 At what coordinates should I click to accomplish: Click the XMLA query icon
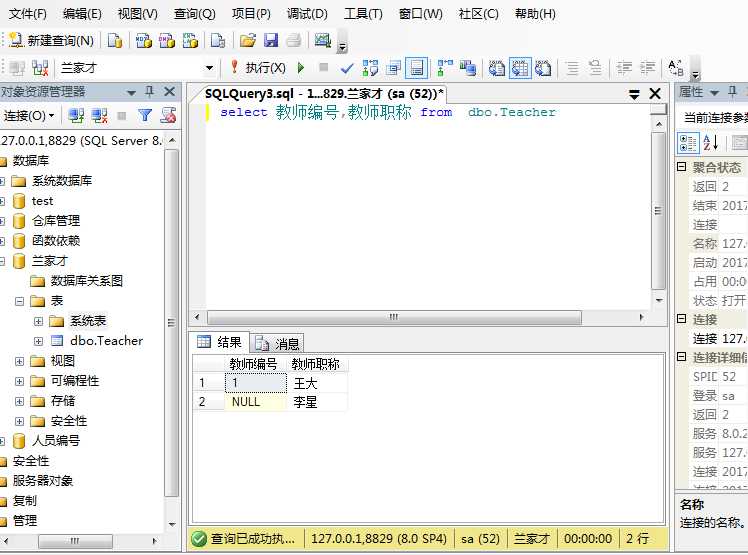(x=190, y=41)
